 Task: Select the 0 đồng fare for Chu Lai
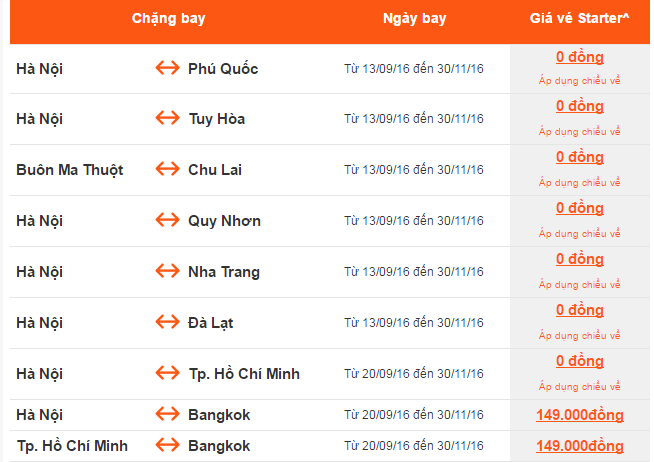tap(580, 157)
